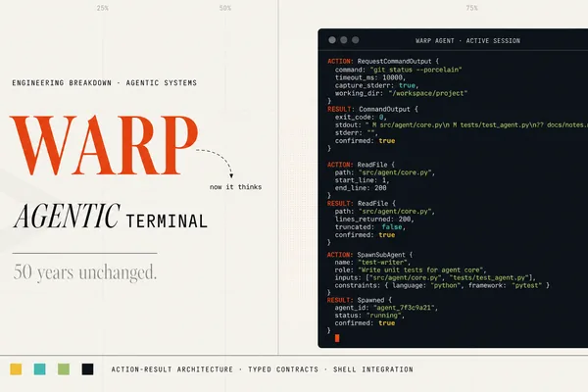This screenshot has width=588, height=392.
Task: Click the 'start_line: 1,' line
Action: point(363,180)
